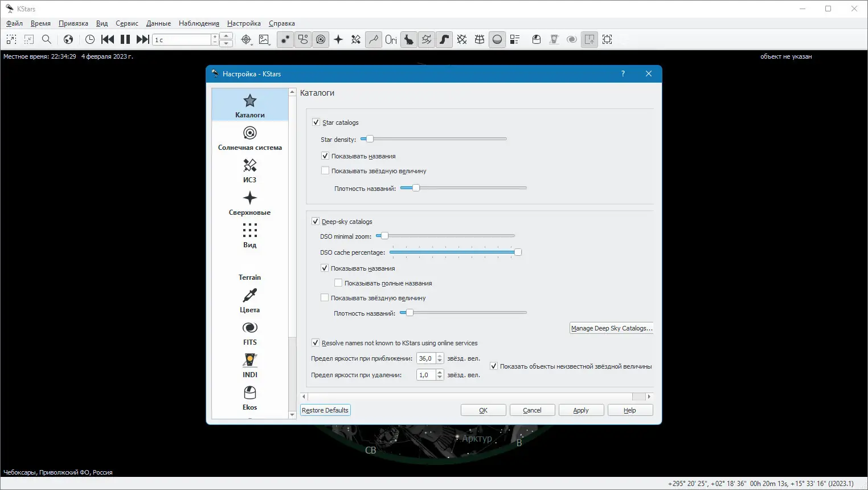Decrease time step with down arrow
Screen dimensions: 868x490
pyautogui.click(x=226, y=43)
